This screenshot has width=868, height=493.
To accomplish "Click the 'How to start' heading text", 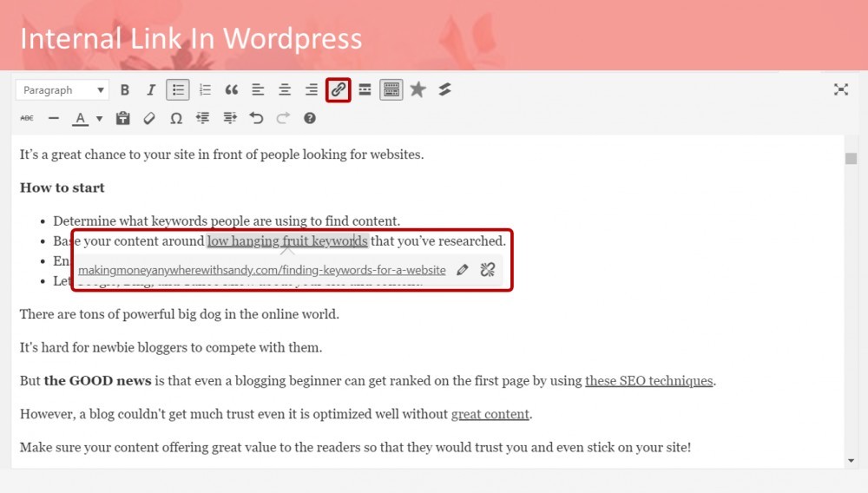I will [62, 187].
